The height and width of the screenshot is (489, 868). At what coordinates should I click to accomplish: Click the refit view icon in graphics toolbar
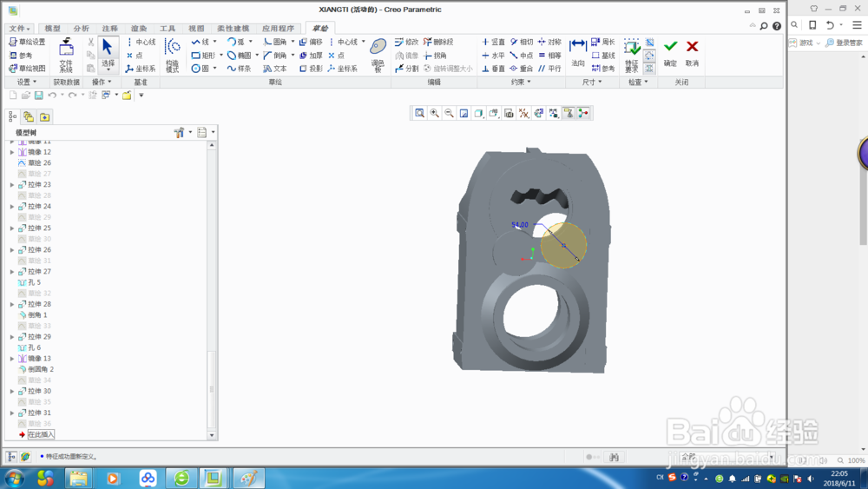(419, 114)
